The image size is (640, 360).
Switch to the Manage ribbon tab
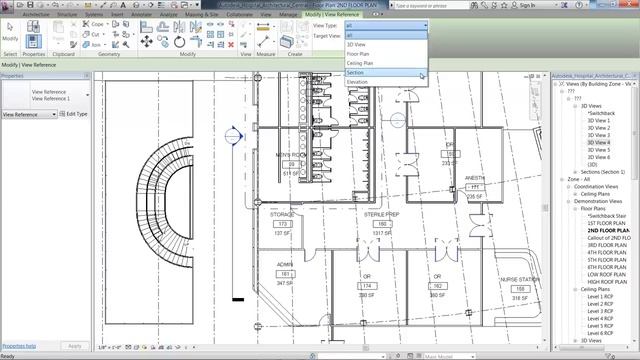click(x=288, y=14)
